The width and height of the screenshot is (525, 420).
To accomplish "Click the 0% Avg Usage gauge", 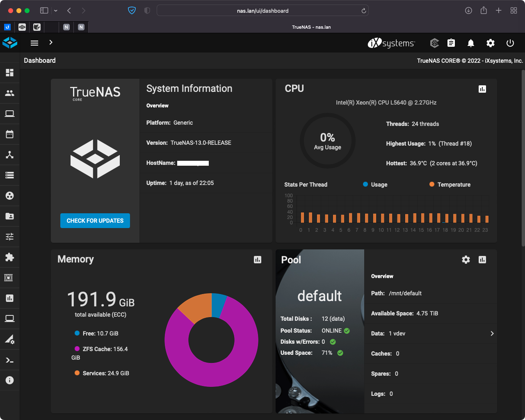I will pyautogui.click(x=327, y=141).
